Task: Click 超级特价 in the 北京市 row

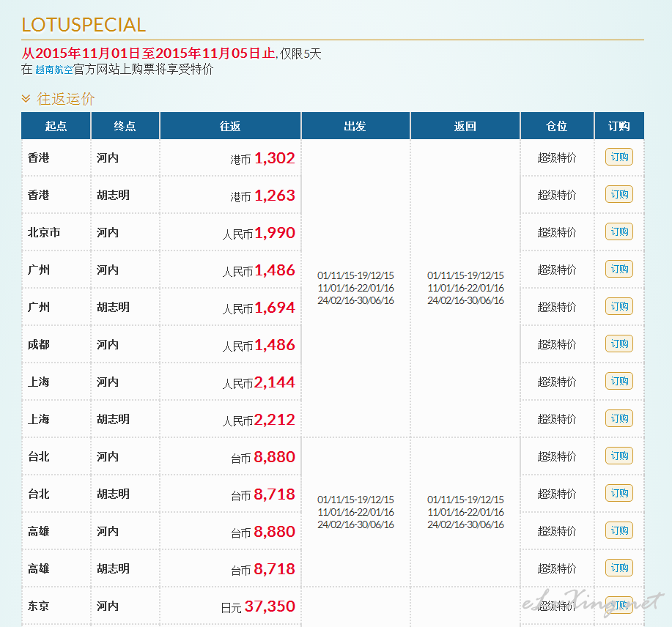Action: pos(557,232)
